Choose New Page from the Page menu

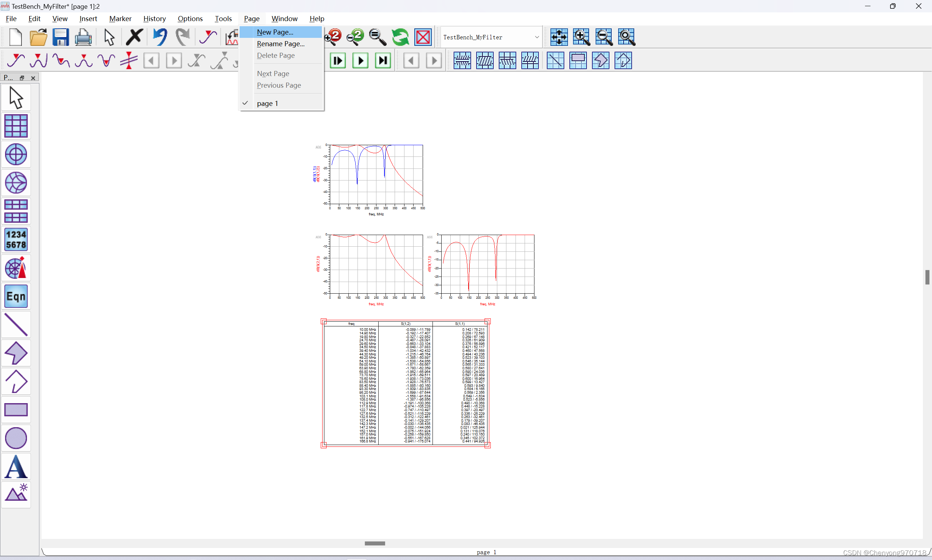coord(275,32)
